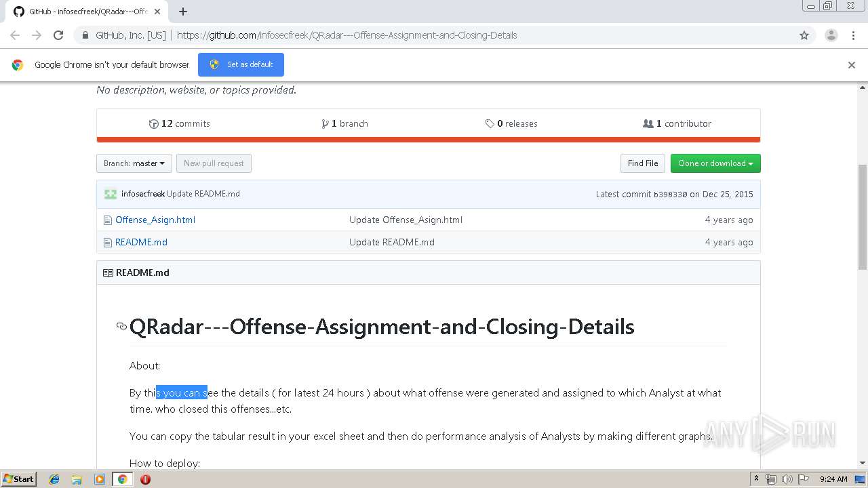Open the Update Offense_Asign.html commit link
The width and height of the screenshot is (868, 488).
tap(406, 220)
